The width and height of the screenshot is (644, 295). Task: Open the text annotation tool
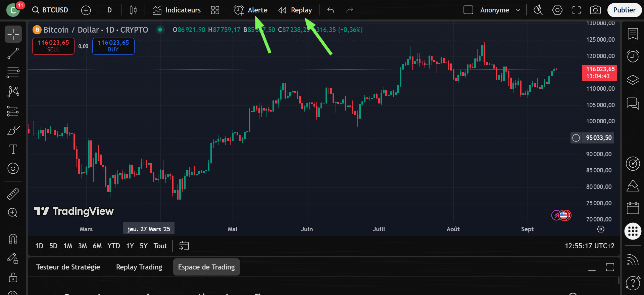point(13,149)
